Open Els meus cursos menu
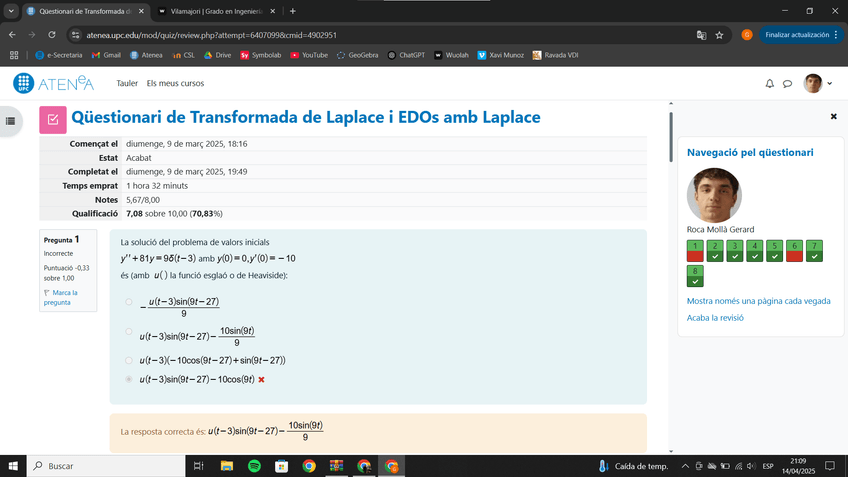The image size is (848, 477). tap(175, 83)
